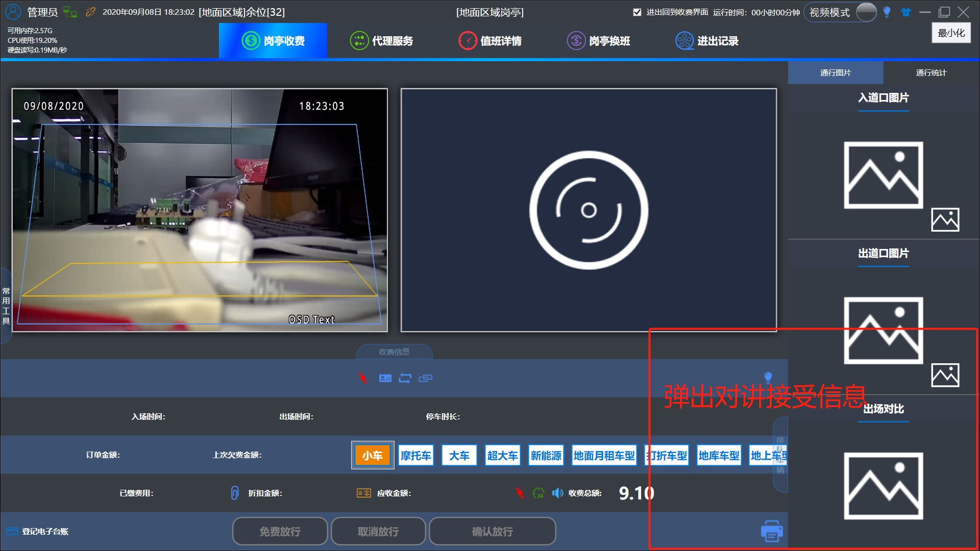Click the red pen icon above fee info
Viewport: 980px width, 551px height.
click(x=362, y=378)
